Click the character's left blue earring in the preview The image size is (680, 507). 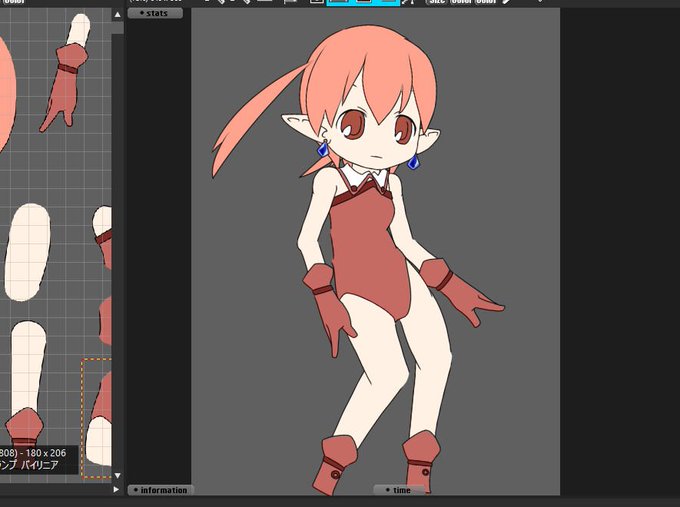point(323,149)
